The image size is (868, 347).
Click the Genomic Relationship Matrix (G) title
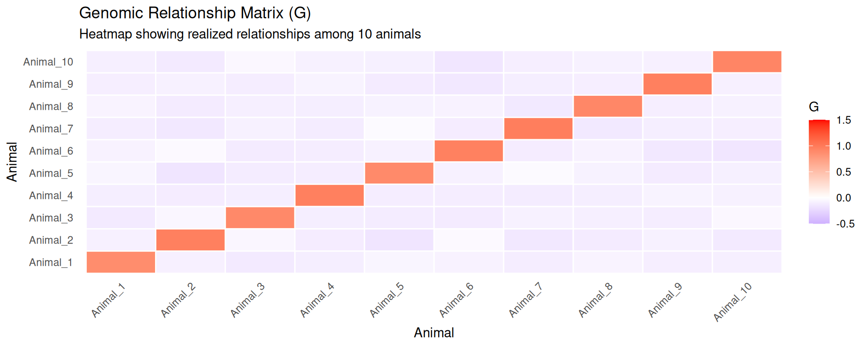(x=195, y=13)
